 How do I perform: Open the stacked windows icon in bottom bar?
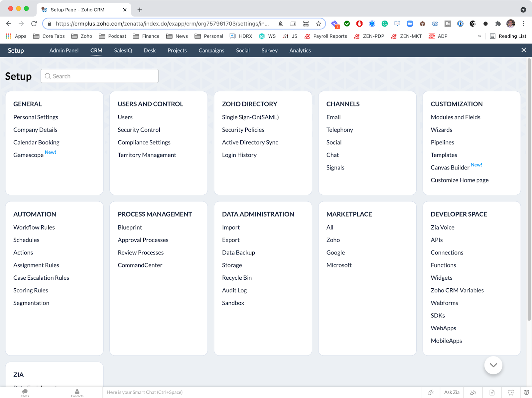(x=526, y=392)
